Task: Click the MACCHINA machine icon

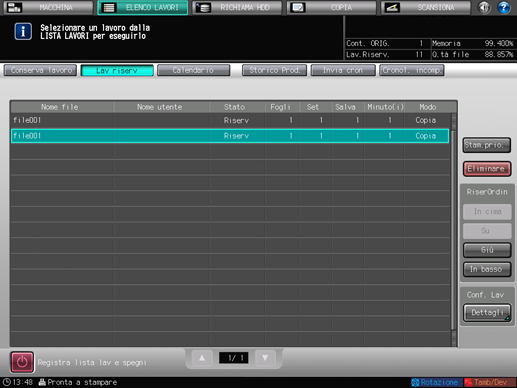Action: 14,7
